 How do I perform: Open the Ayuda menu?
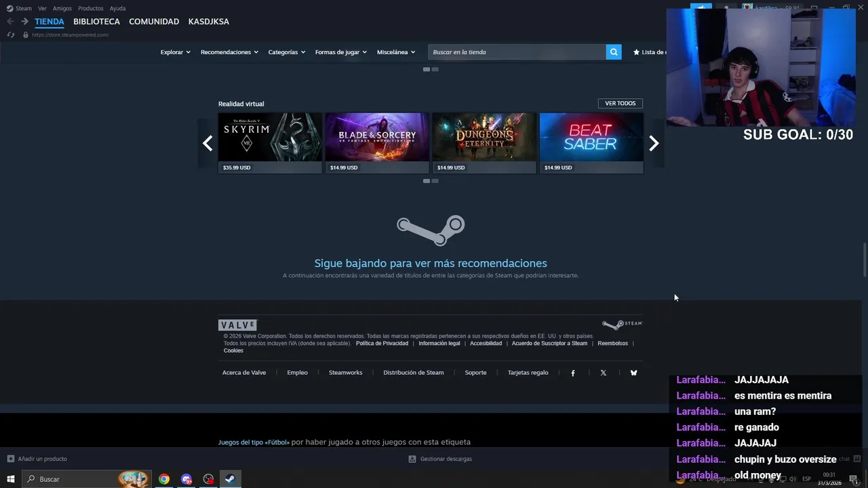tap(117, 9)
